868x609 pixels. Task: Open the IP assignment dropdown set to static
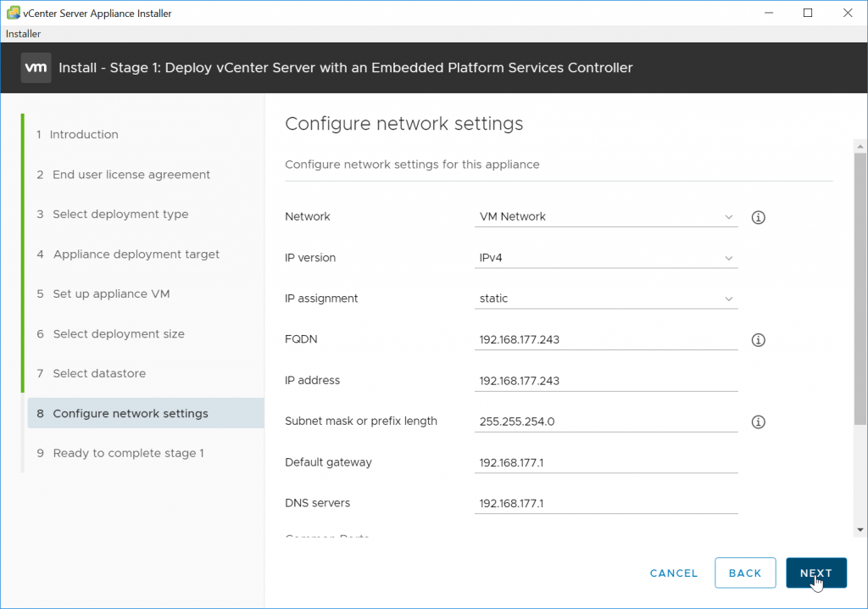pos(606,298)
